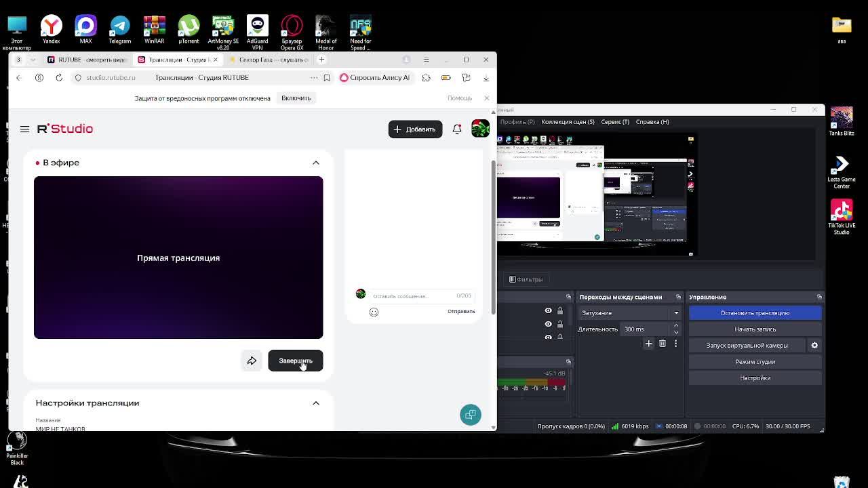Click the Yandex home icon in the toolbar

pos(39,78)
